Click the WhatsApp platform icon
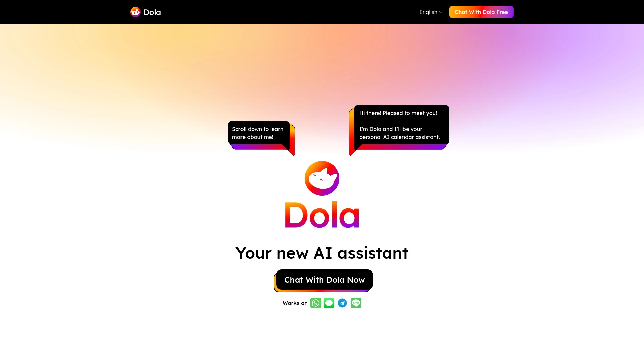 pyautogui.click(x=315, y=303)
